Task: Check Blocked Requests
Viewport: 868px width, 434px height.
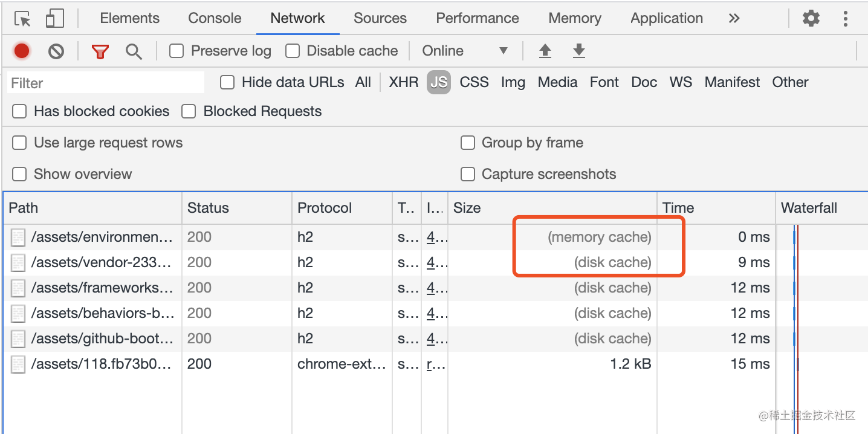Action: point(189,111)
